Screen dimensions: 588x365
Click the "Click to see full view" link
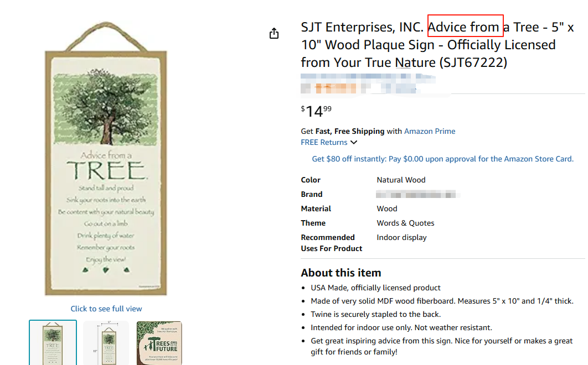106,309
